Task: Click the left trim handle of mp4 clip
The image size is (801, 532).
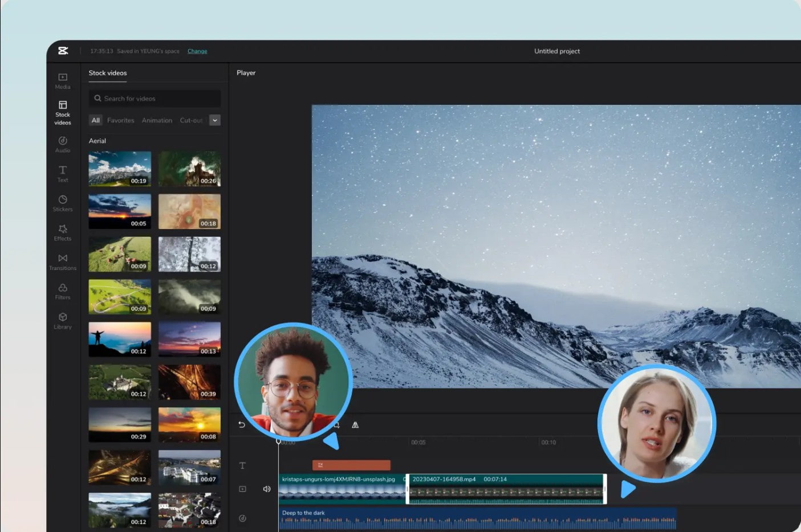Action: (408, 489)
